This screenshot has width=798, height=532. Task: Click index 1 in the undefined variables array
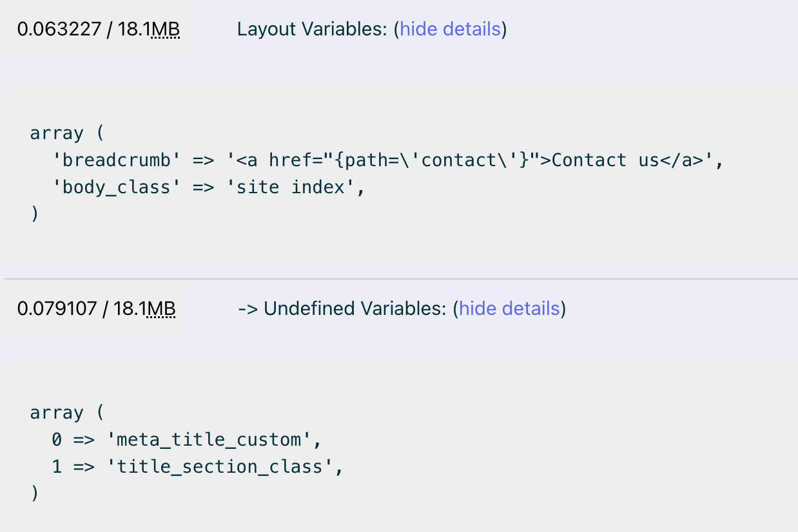pyautogui.click(x=57, y=467)
